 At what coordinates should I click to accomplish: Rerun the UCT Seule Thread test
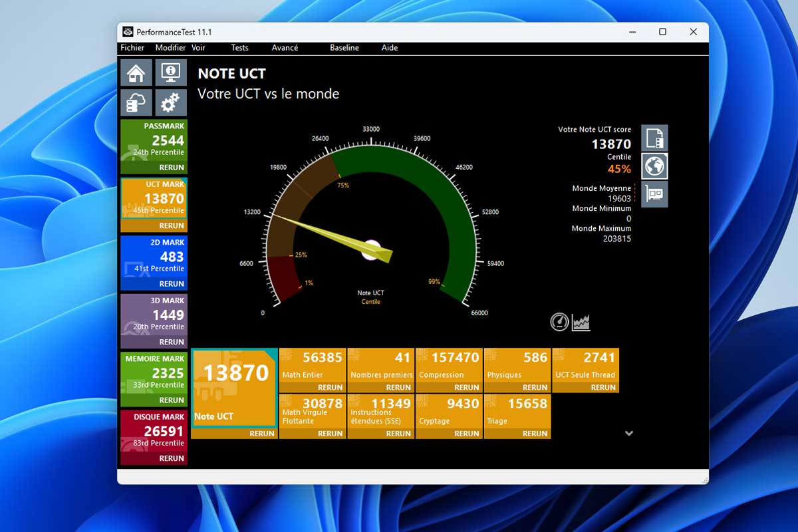(603, 388)
